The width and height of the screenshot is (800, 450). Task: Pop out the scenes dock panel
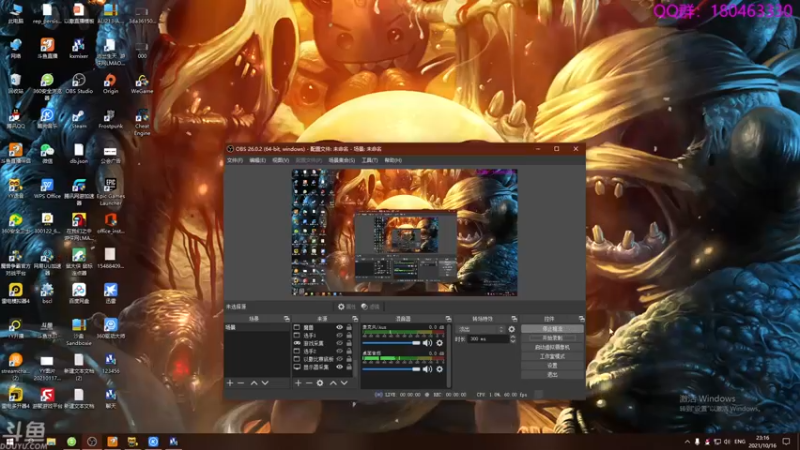pyautogui.click(x=287, y=318)
